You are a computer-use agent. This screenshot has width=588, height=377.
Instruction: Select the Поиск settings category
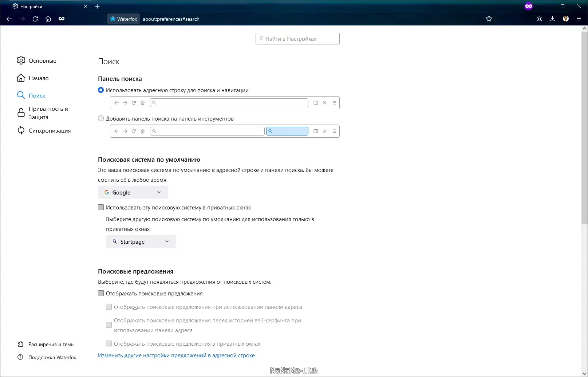[x=31, y=95]
